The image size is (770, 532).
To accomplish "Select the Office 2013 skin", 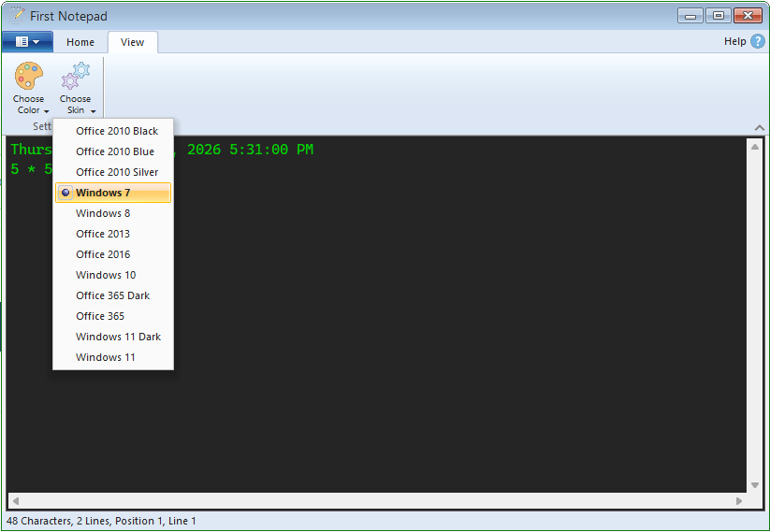I will click(113, 234).
